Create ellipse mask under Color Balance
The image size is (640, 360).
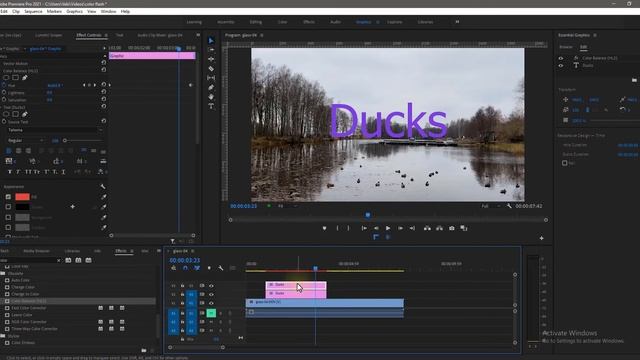coord(6,78)
